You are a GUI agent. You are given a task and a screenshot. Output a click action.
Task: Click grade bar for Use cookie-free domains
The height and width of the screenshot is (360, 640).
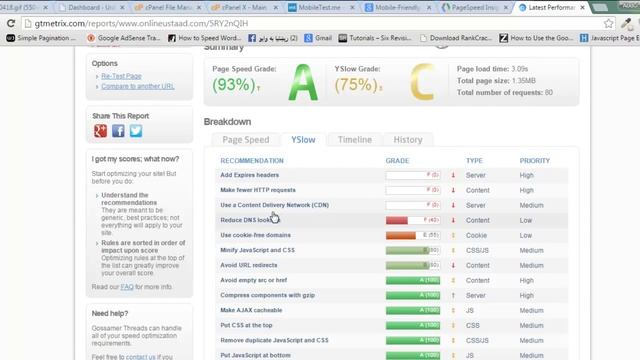(413, 235)
